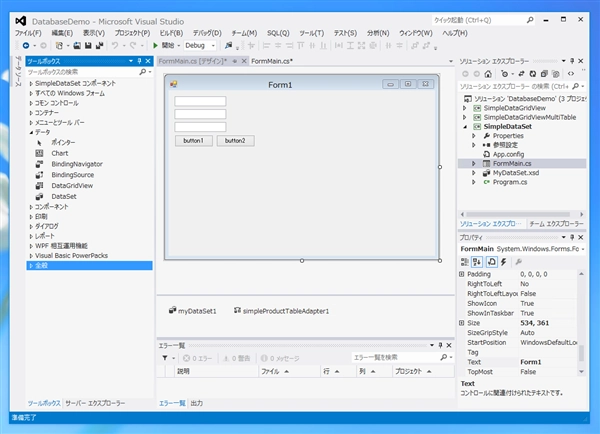Sort error list by ファイル column

pyautogui.click(x=289, y=371)
